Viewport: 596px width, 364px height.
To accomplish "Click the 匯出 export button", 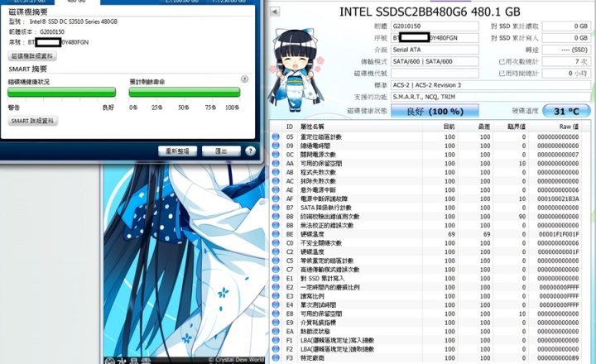I will tap(221, 151).
